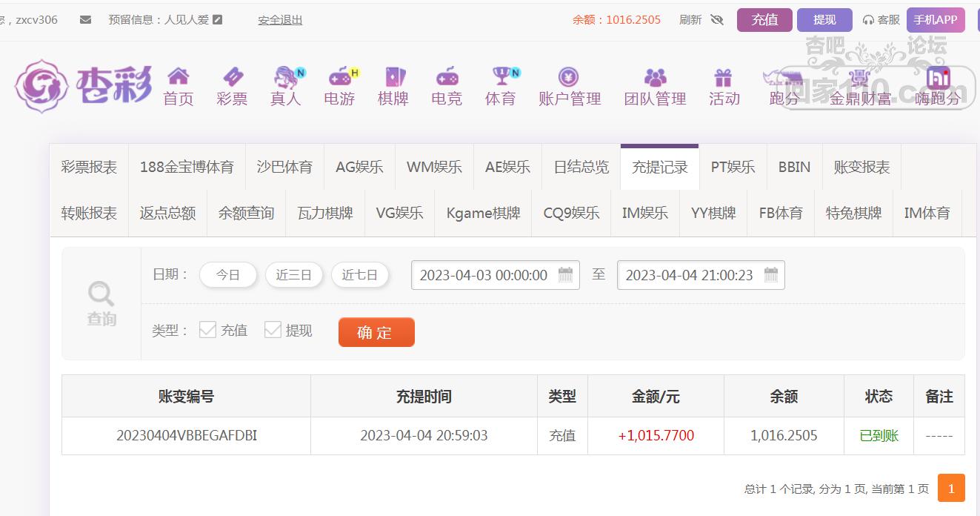Switch to the IM娱乐 tab
Viewport: 980px width, 516px height.
click(644, 214)
